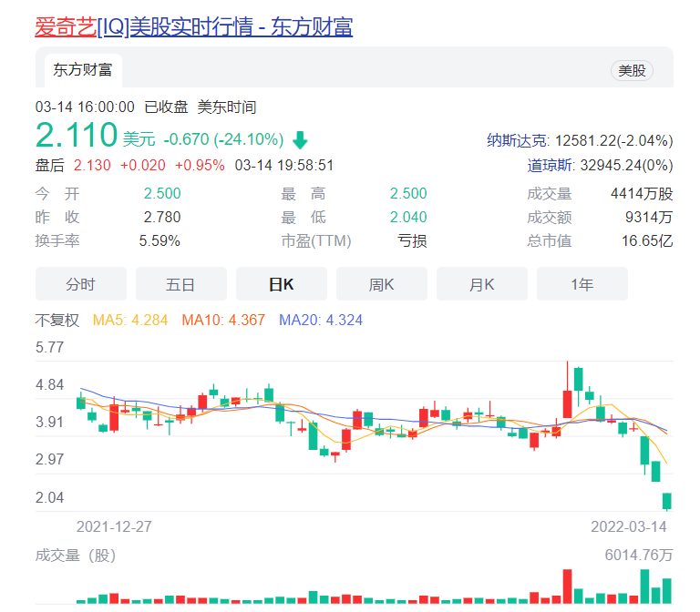Click the 市盈(TTM) value 亏损

pyautogui.click(x=412, y=240)
